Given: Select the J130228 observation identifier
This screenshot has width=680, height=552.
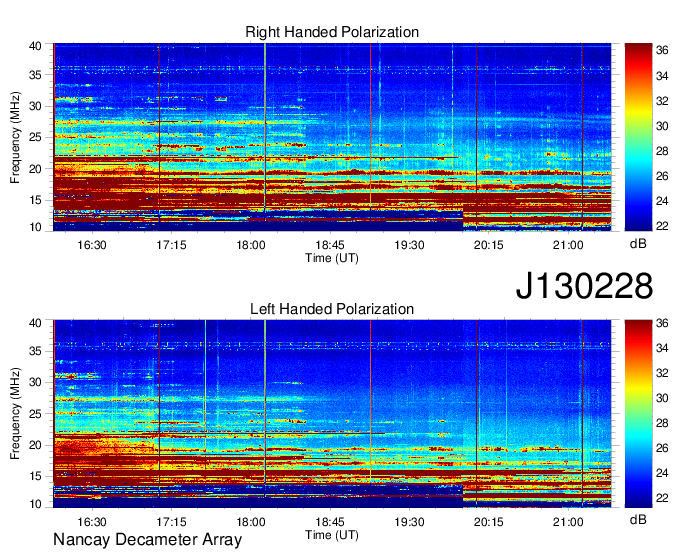Looking at the screenshot, I should pyautogui.click(x=584, y=286).
